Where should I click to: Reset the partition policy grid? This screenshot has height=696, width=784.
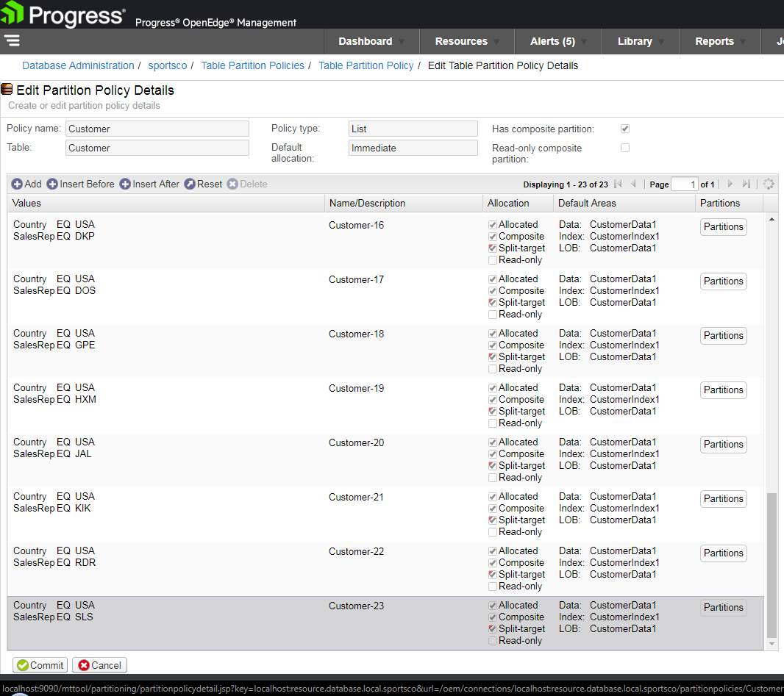[203, 184]
